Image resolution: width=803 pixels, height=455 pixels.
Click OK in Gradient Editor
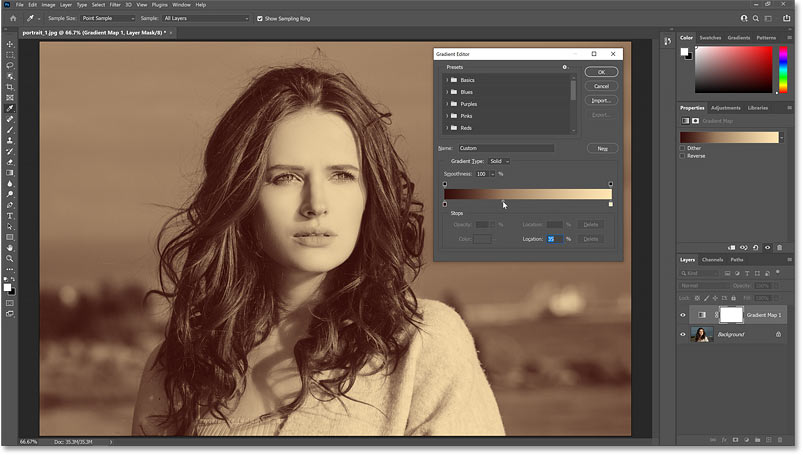pyautogui.click(x=601, y=72)
